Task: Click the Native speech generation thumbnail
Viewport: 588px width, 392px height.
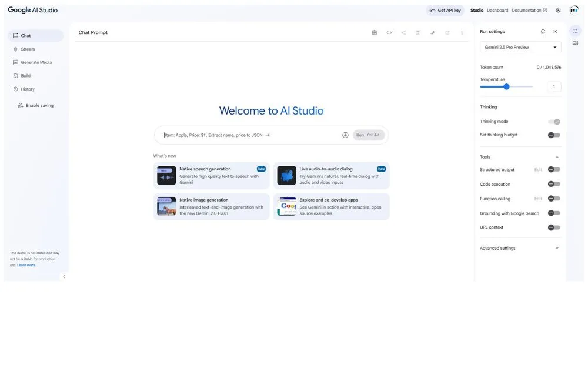Action: 166,175
